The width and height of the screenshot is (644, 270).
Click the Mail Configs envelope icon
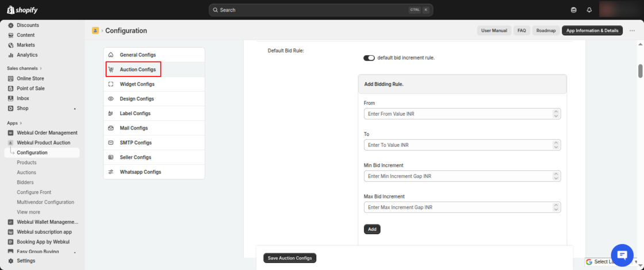pyautogui.click(x=110, y=128)
